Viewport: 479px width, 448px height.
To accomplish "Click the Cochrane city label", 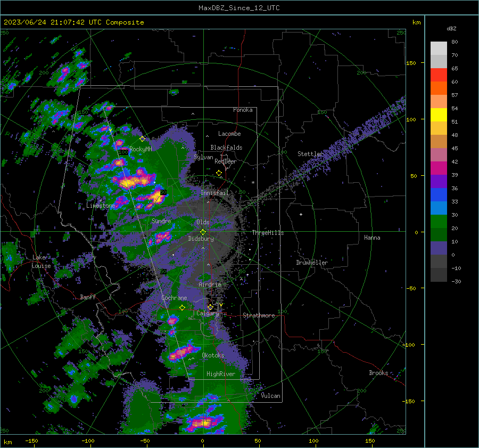I will point(174,298).
